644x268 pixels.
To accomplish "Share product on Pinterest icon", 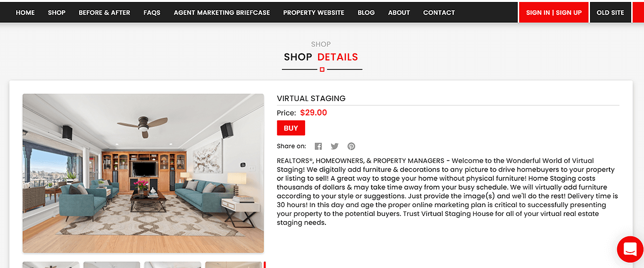I will coord(351,146).
